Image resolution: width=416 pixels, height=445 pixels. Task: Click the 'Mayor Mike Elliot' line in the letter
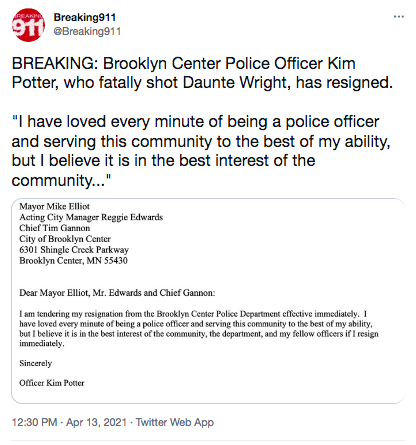click(54, 206)
